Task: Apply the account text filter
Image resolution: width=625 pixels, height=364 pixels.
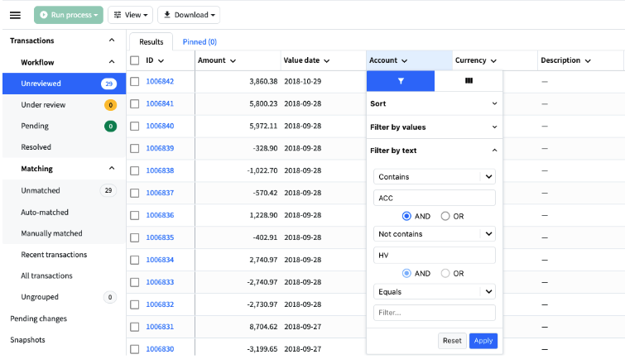Action: (x=483, y=341)
